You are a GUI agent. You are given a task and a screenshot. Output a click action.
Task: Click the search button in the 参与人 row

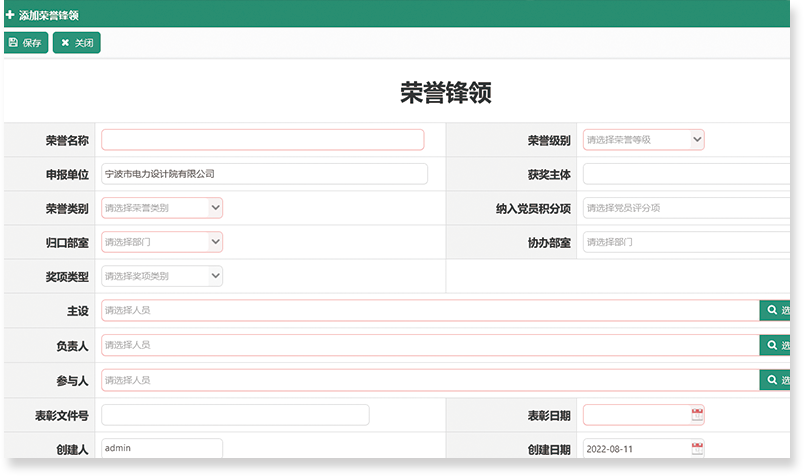(x=776, y=381)
